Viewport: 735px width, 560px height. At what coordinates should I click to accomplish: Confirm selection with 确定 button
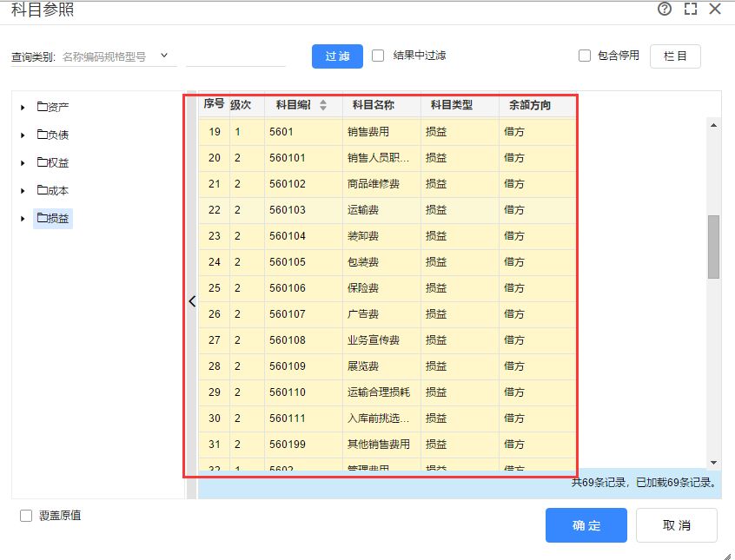pos(586,525)
